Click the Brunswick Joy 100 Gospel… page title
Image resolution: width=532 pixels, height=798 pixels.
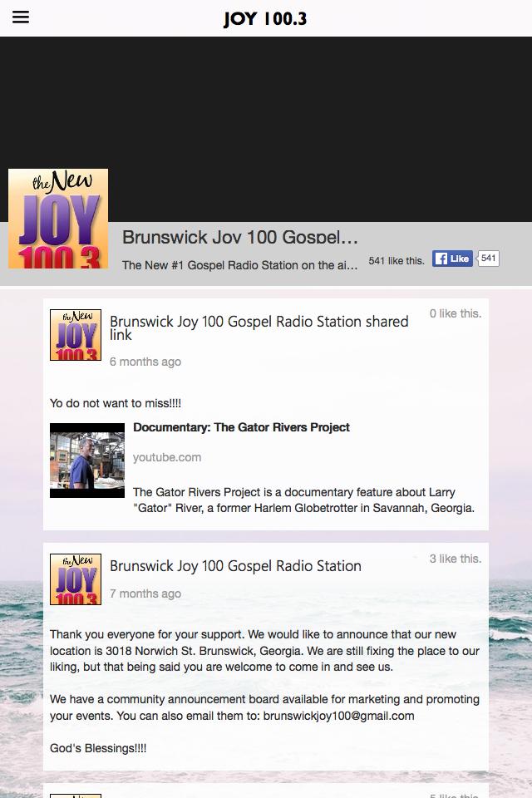(x=239, y=237)
